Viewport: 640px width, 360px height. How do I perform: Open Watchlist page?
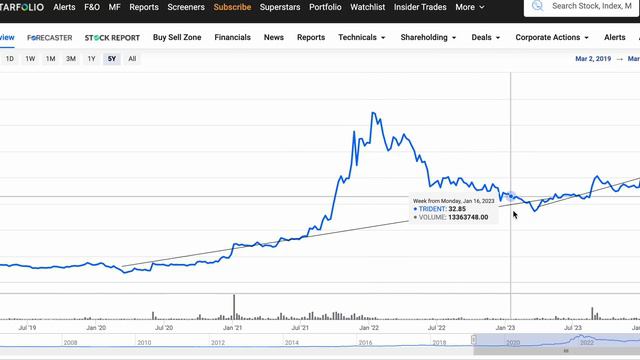[367, 7]
